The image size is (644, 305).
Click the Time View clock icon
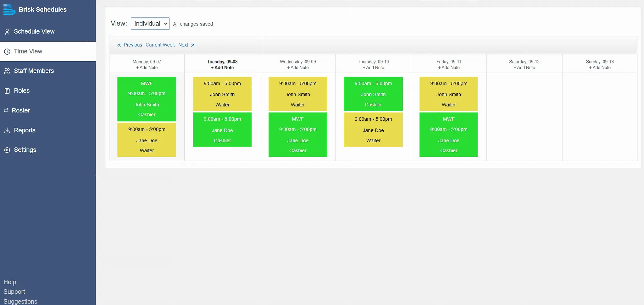click(7, 52)
